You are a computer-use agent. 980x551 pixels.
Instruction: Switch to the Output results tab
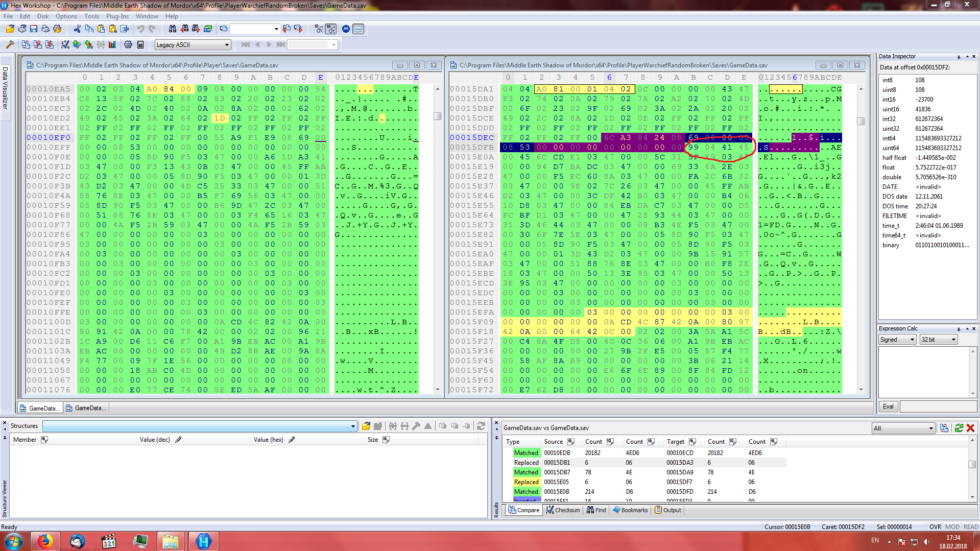668,510
